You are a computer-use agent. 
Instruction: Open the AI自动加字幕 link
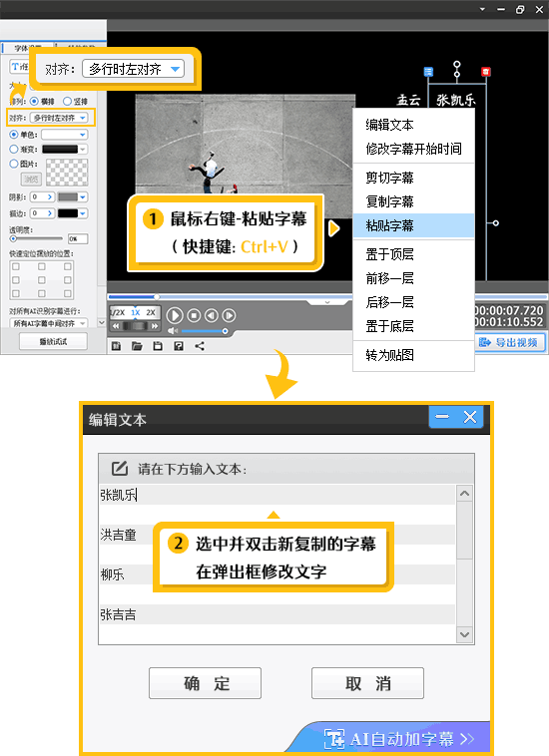click(399, 739)
